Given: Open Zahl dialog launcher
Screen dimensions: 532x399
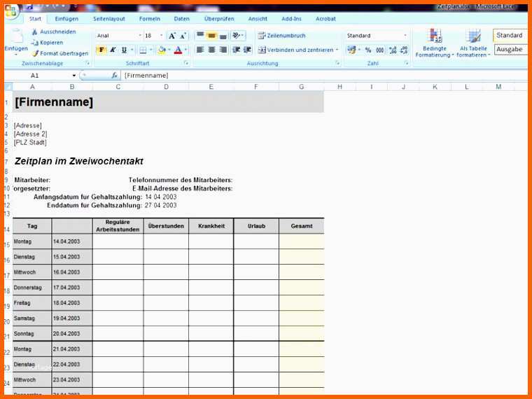Looking at the screenshot, I should click(406, 64).
